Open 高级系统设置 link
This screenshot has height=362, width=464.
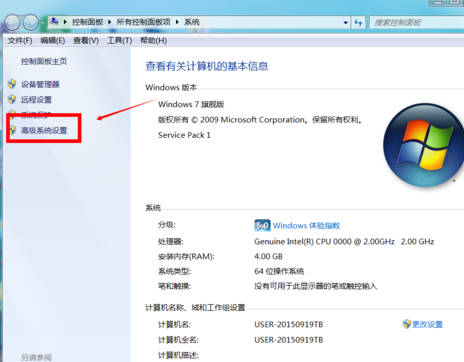pos(44,130)
